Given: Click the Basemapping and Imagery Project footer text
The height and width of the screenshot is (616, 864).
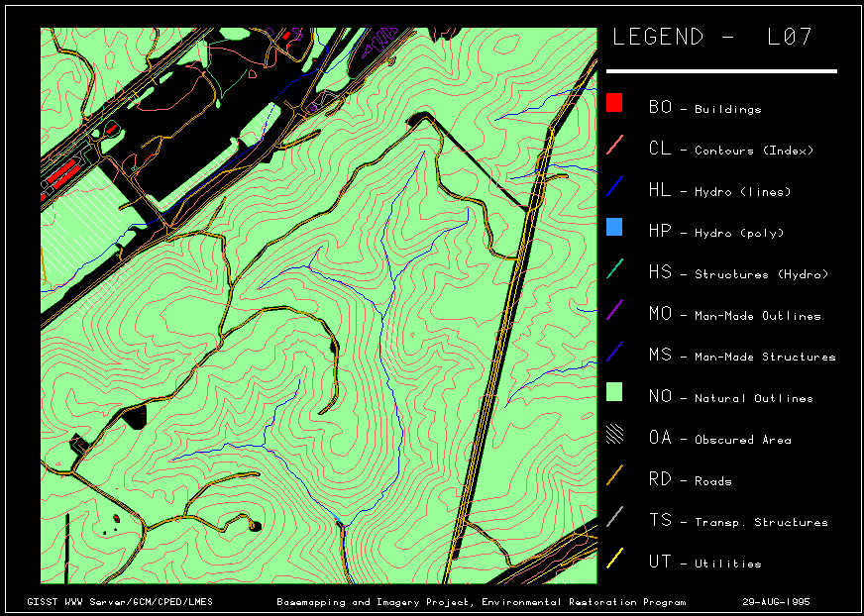Looking at the screenshot, I should click(x=481, y=602).
